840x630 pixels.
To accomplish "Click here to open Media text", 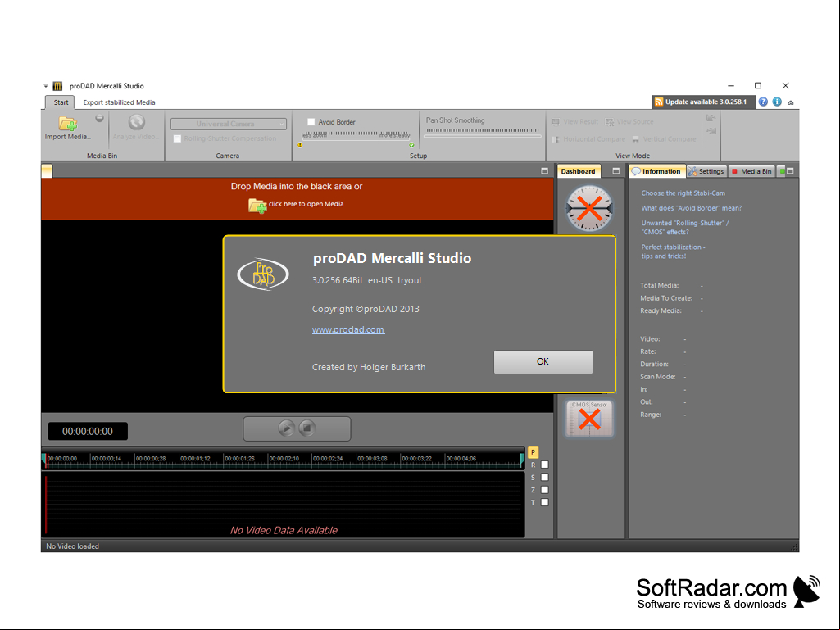I will pos(306,204).
